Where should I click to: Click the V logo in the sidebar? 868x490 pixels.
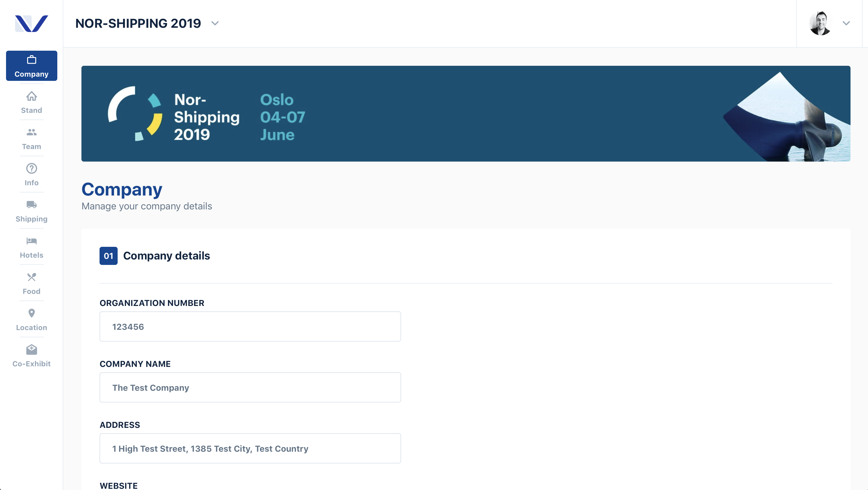point(31,23)
